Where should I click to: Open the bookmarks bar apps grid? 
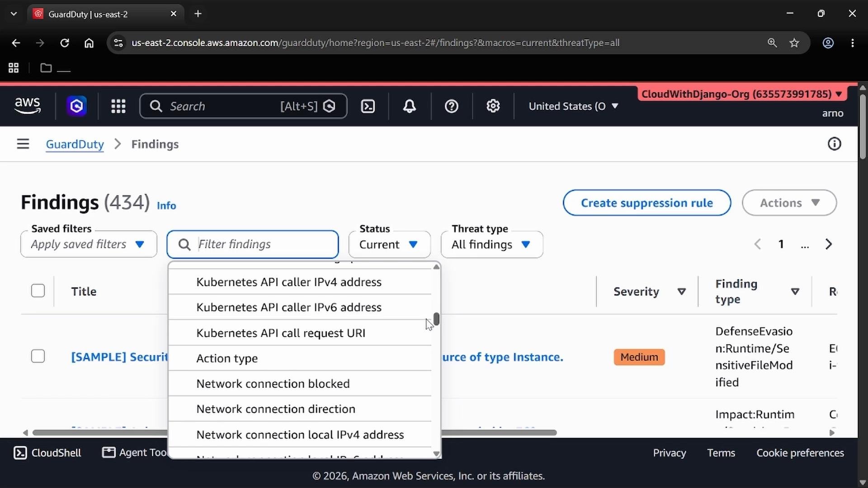coord(14,68)
